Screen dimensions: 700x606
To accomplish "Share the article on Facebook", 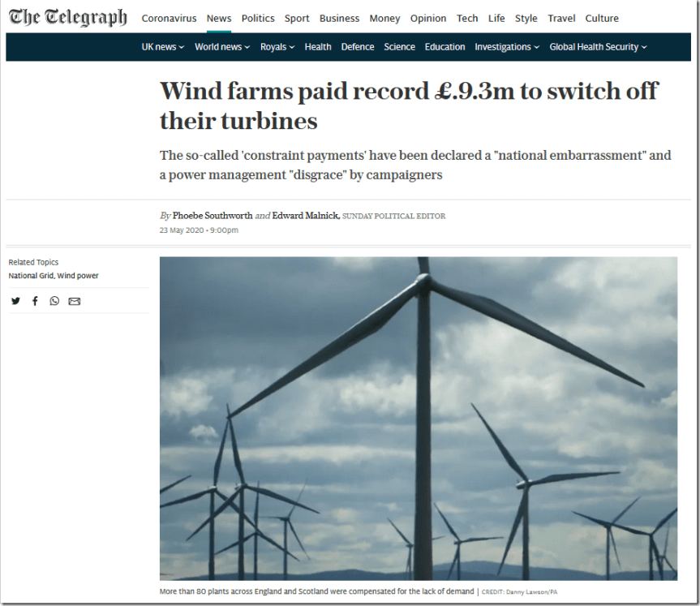I will pyautogui.click(x=35, y=301).
